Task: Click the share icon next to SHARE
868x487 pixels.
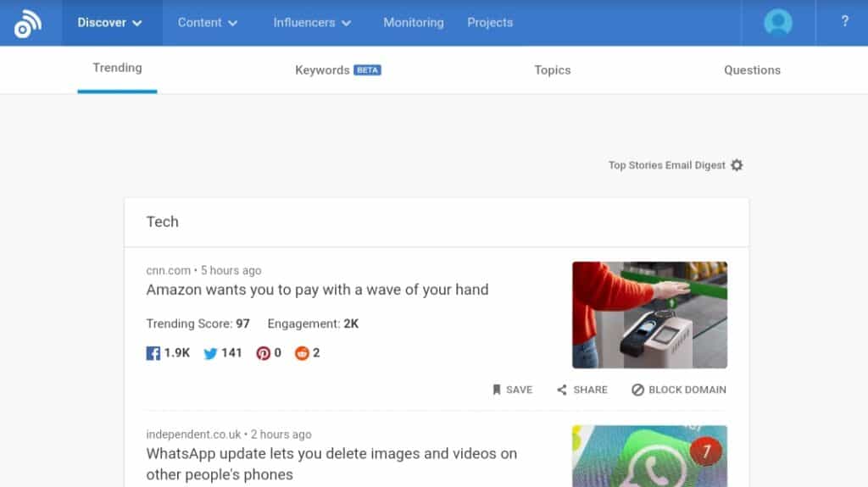Action: [562, 390]
